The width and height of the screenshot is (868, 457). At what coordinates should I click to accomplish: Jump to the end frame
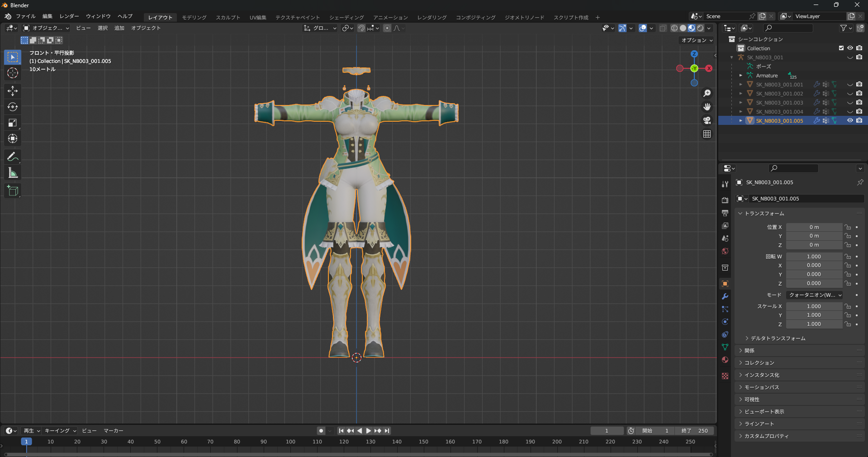[x=387, y=431]
